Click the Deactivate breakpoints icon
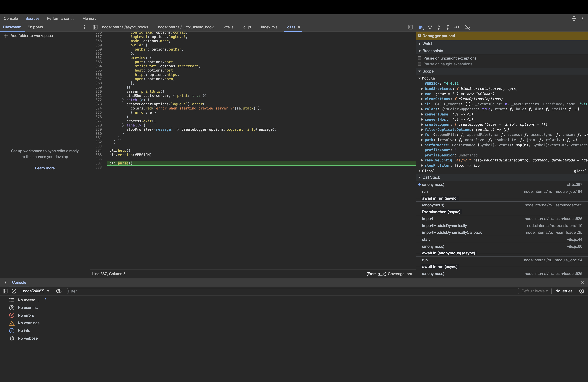The width and height of the screenshot is (588, 382). tap(467, 27)
